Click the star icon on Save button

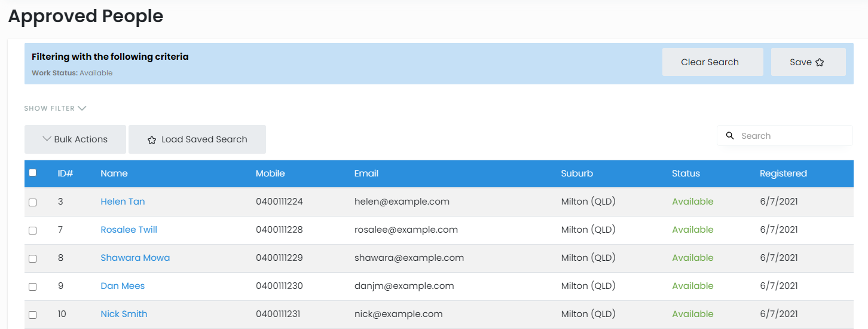click(x=820, y=62)
